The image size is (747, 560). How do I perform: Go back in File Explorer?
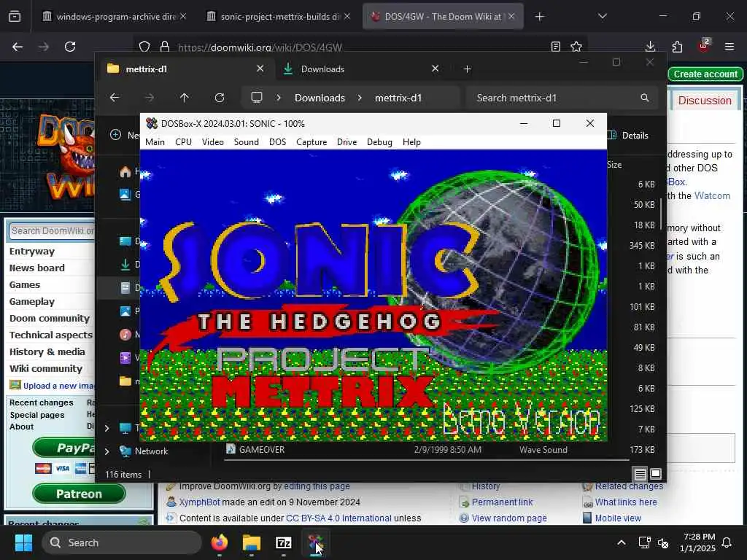115,98
